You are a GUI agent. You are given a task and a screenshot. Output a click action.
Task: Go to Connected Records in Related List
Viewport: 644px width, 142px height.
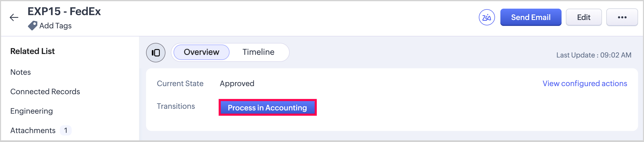click(45, 92)
